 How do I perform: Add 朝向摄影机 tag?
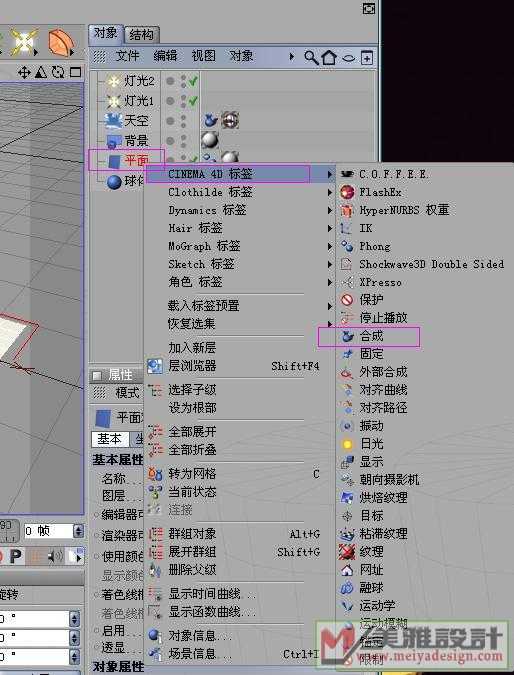tap(380, 480)
